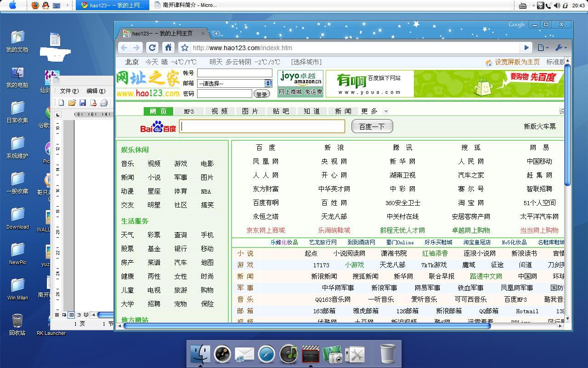Click the permission document icon in the Word toolbar
The height and width of the screenshot is (368, 588).
pos(93,103)
